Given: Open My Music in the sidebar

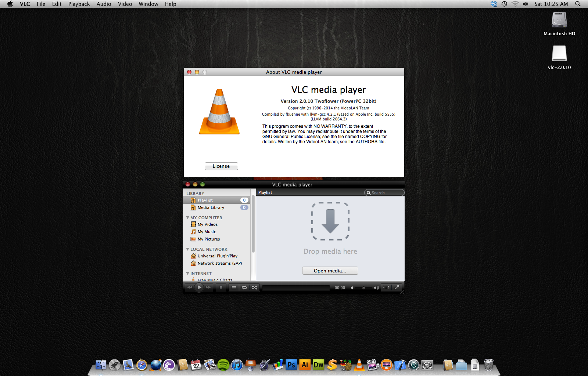Looking at the screenshot, I should click(x=216, y=232).
